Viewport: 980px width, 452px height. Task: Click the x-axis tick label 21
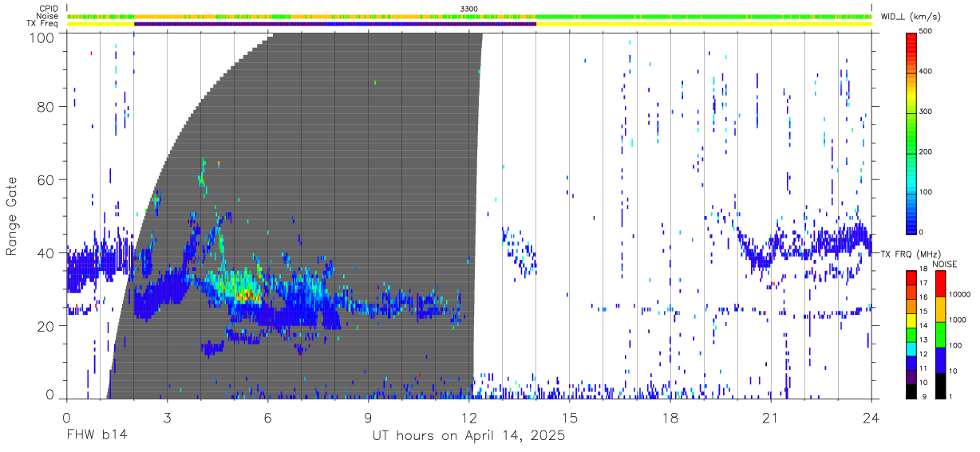click(x=771, y=418)
